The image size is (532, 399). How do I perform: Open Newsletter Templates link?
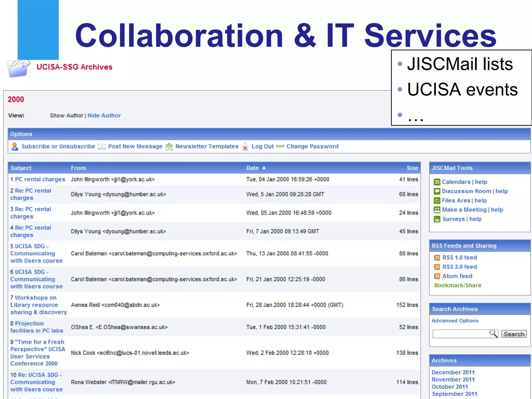207,147
